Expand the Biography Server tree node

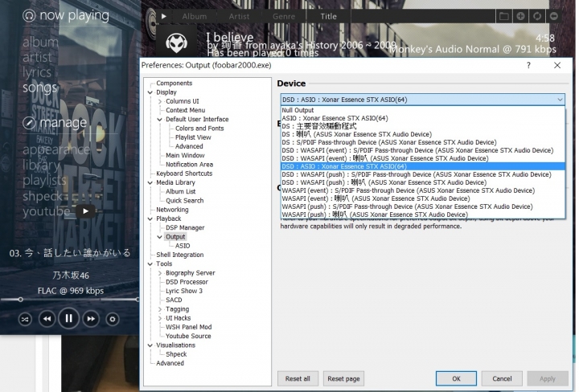[159, 273]
